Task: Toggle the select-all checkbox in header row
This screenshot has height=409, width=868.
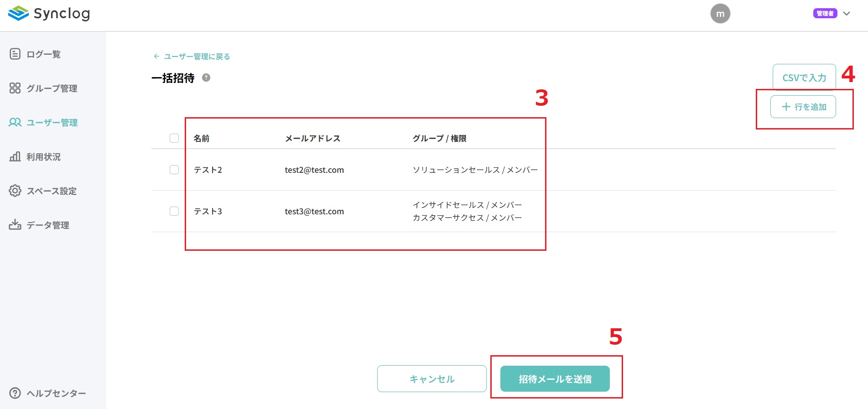Action: pos(174,138)
